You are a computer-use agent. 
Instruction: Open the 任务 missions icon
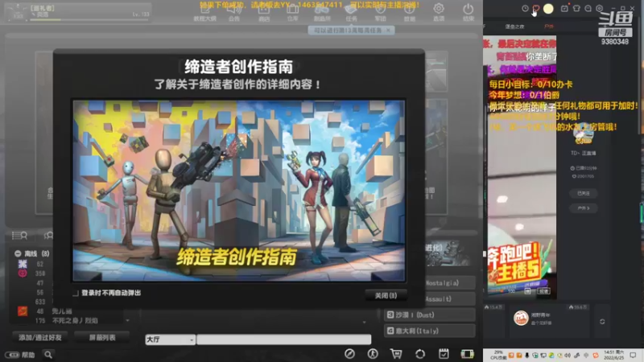click(351, 13)
